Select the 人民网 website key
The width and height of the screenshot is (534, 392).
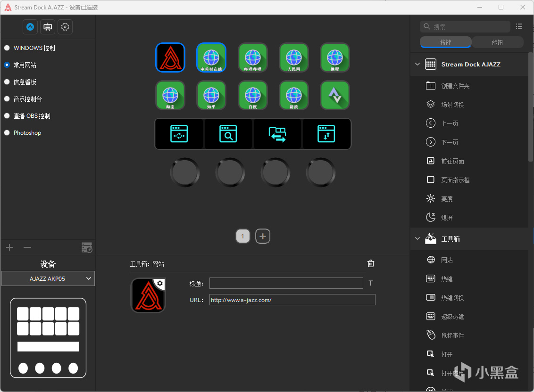[x=294, y=57]
